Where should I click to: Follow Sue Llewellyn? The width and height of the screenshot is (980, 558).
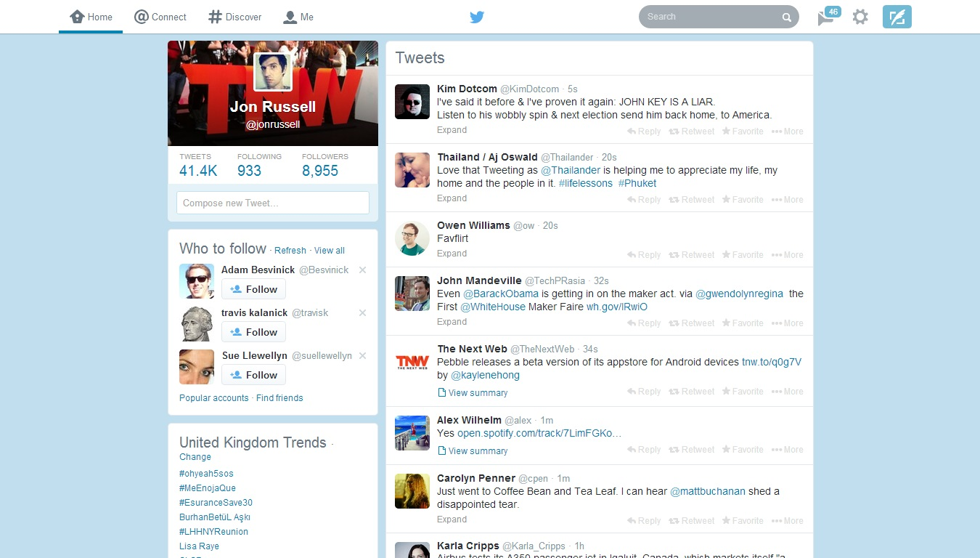[x=253, y=375]
